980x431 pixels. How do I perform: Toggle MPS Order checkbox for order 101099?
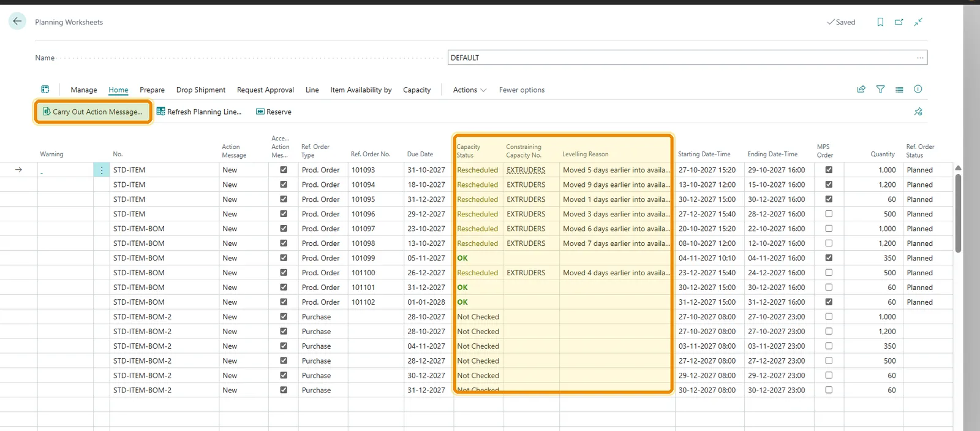[829, 258]
